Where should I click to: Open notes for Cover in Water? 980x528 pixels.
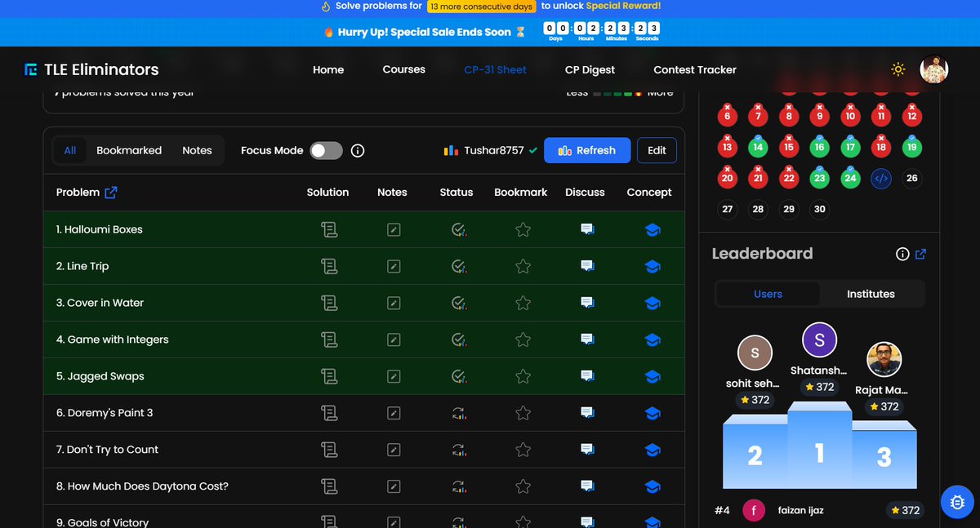coord(394,303)
